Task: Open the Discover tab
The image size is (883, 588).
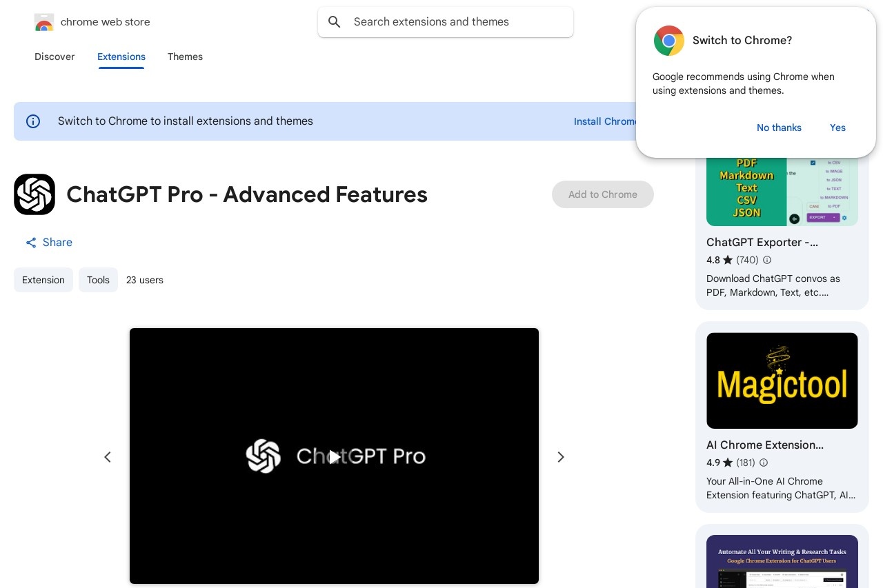Action: pyautogui.click(x=54, y=57)
